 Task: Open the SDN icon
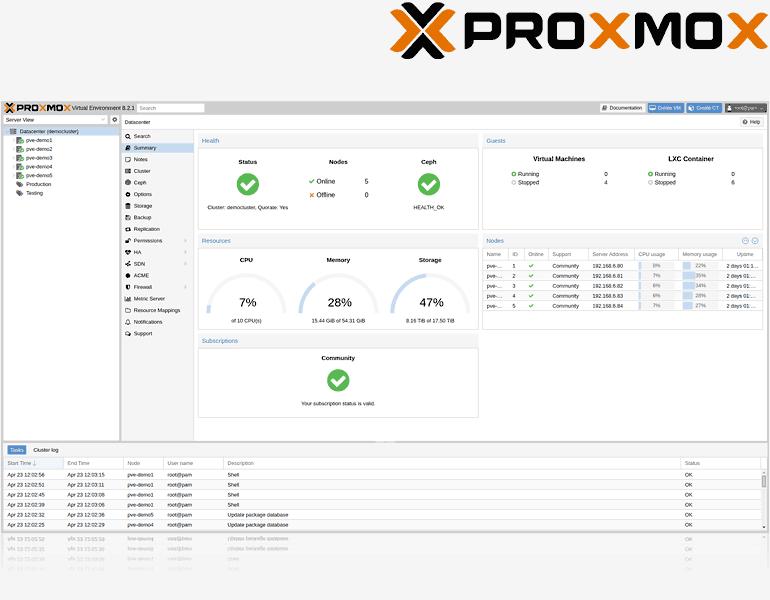pos(128,264)
